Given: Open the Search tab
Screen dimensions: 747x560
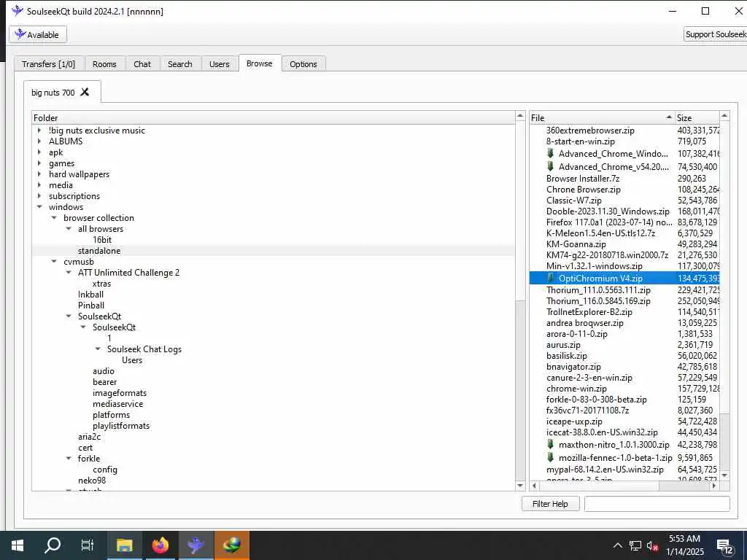Looking at the screenshot, I should pos(180,64).
